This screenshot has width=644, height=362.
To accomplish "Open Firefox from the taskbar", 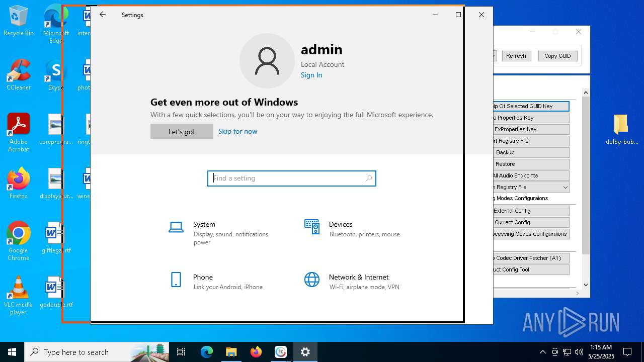I will [256, 352].
